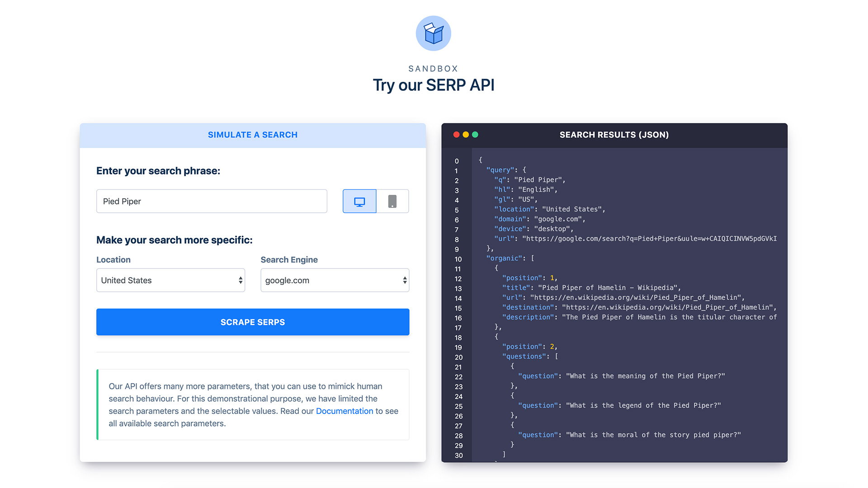Click the yellow traffic light dot
868x488 pixels.
tap(465, 134)
